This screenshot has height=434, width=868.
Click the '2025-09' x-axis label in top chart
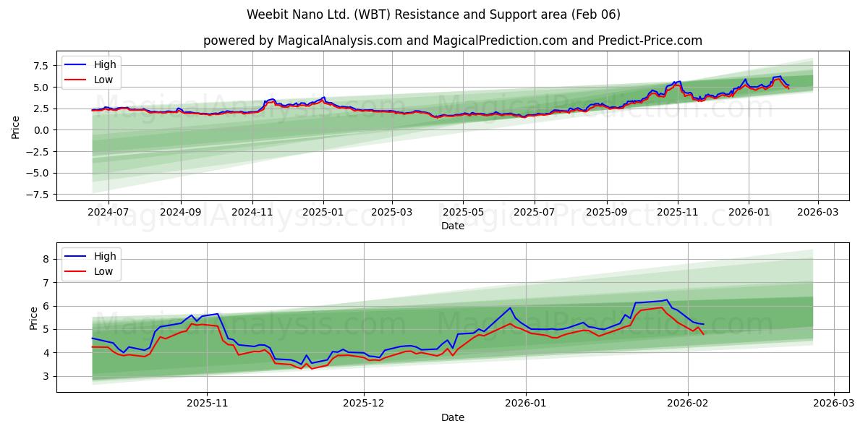606,213
